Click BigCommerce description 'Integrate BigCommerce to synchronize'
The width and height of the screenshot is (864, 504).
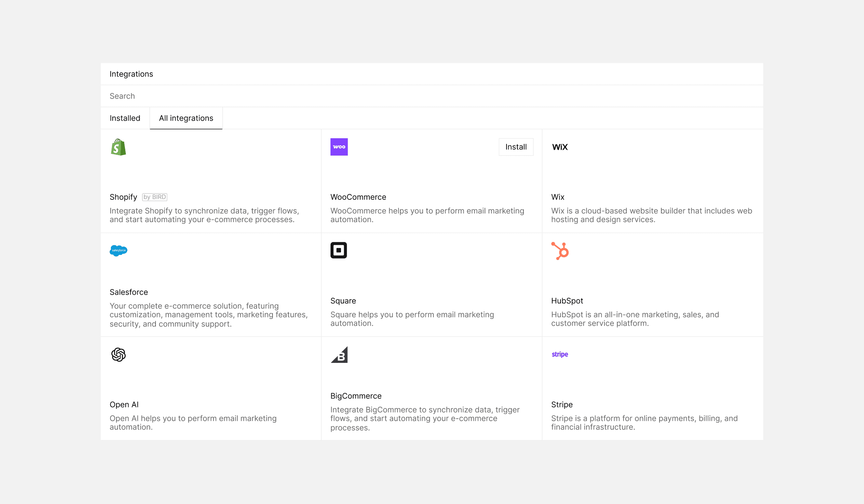tap(425, 418)
